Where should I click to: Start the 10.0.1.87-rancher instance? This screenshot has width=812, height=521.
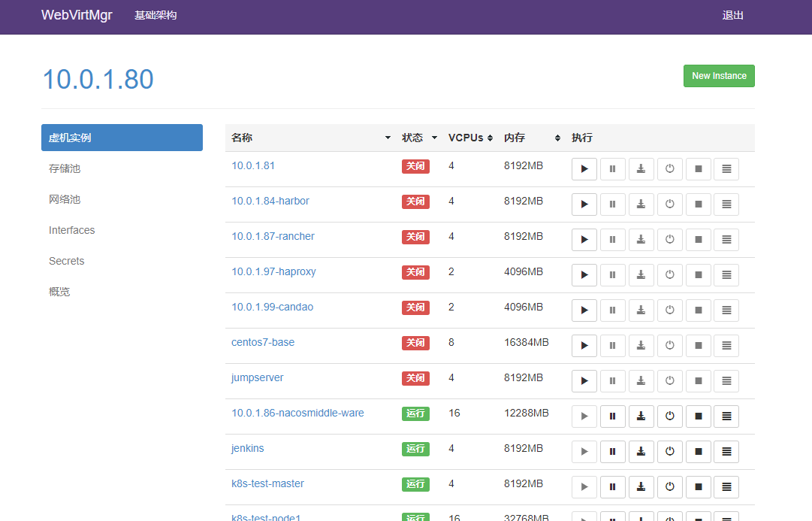584,240
